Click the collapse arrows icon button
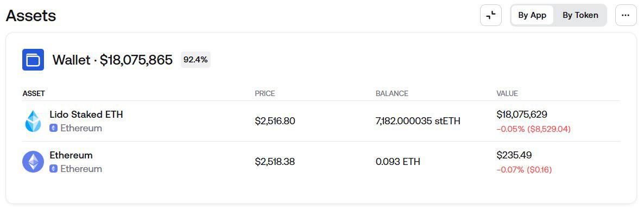 tap(491, 15)
